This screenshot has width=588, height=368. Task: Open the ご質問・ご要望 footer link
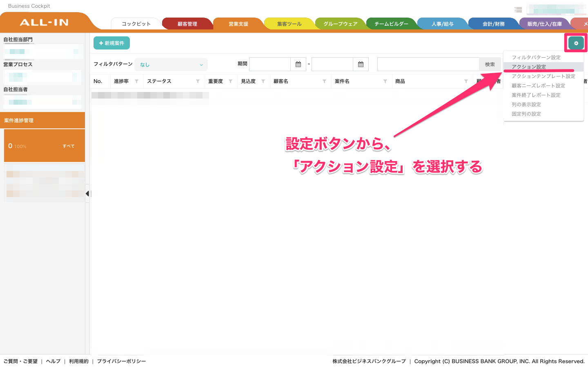(20, 361)
